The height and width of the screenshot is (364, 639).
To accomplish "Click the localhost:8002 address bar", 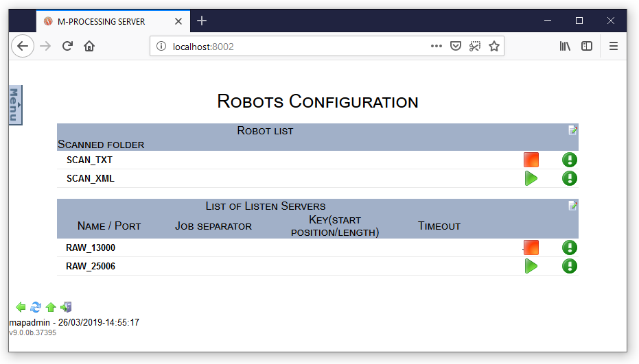I will pos(295,46).
